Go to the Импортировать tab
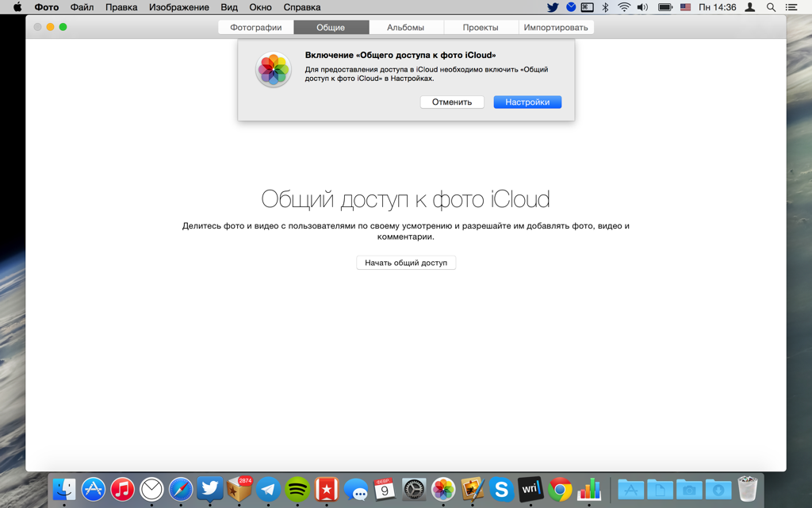The width and height of the screenshot is (812, 508). pyautogui.click(x=555, y=28)
